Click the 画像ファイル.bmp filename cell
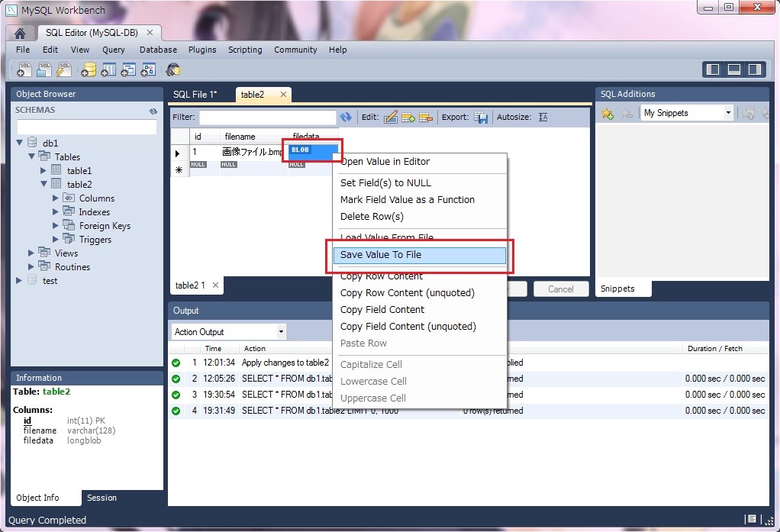Viewport: 780px width, 532px height. point(253,152)
